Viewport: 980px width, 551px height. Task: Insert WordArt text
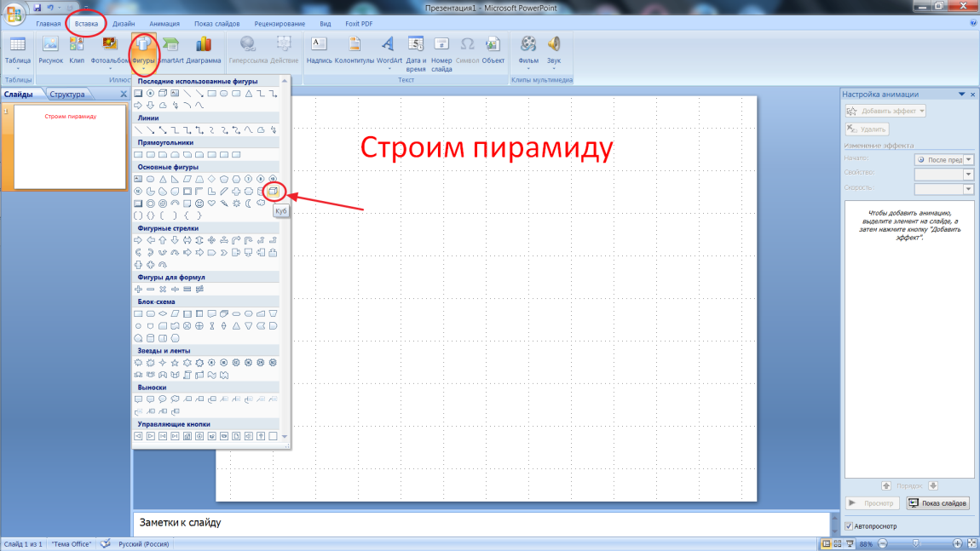tap(389, 53)
